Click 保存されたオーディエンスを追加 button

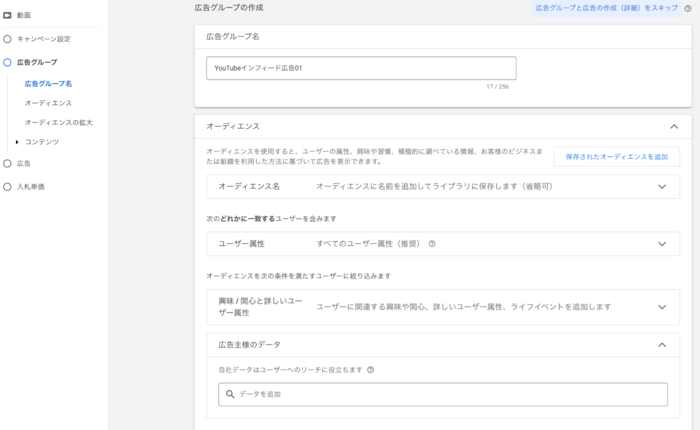[x=616, y=157]
